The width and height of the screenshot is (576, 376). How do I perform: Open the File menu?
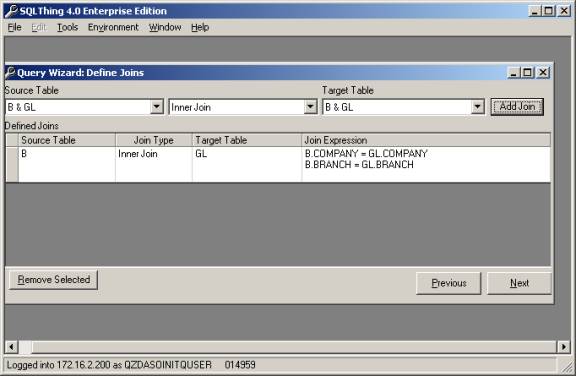15,27
